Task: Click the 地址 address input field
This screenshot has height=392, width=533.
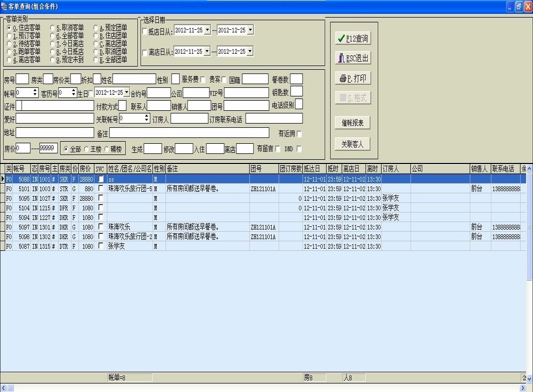Action: pos(55,133)
